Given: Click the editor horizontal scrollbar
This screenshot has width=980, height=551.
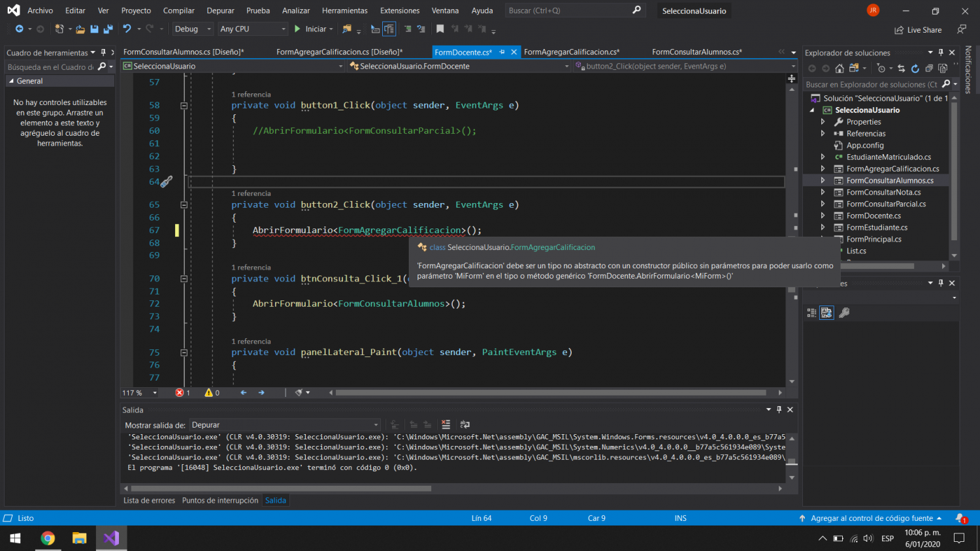Looking at the screenshot, I should click(x=551, y=393).
